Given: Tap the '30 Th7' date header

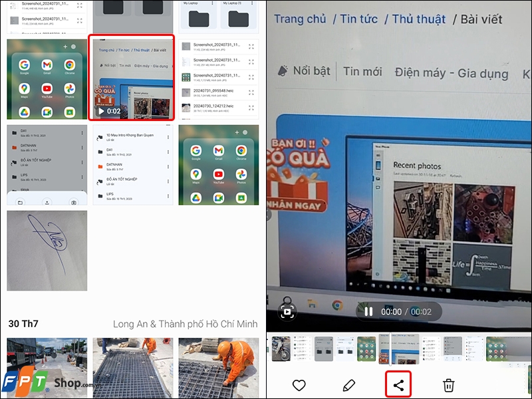Looking at the screenshot, I should 23,324.
